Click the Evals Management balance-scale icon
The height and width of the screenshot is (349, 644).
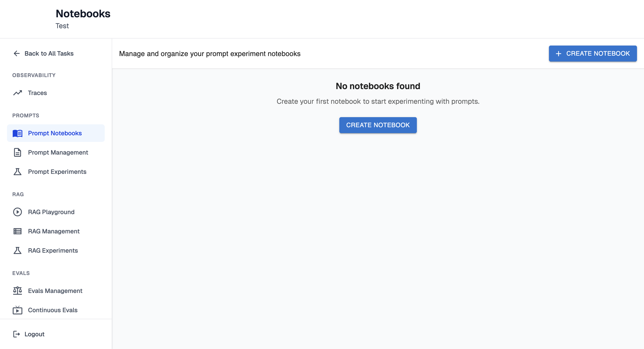pos(18,291)
